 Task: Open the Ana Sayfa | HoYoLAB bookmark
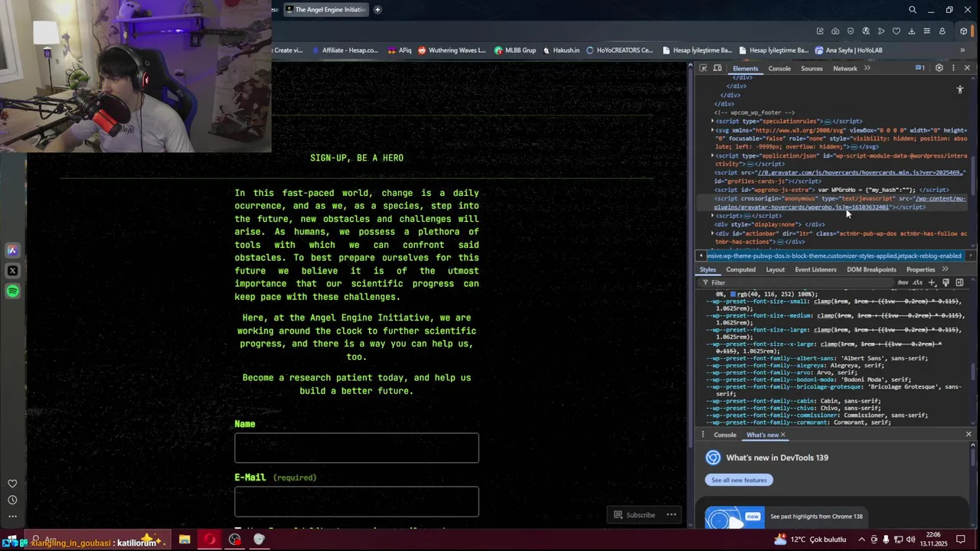coord(848,51)
